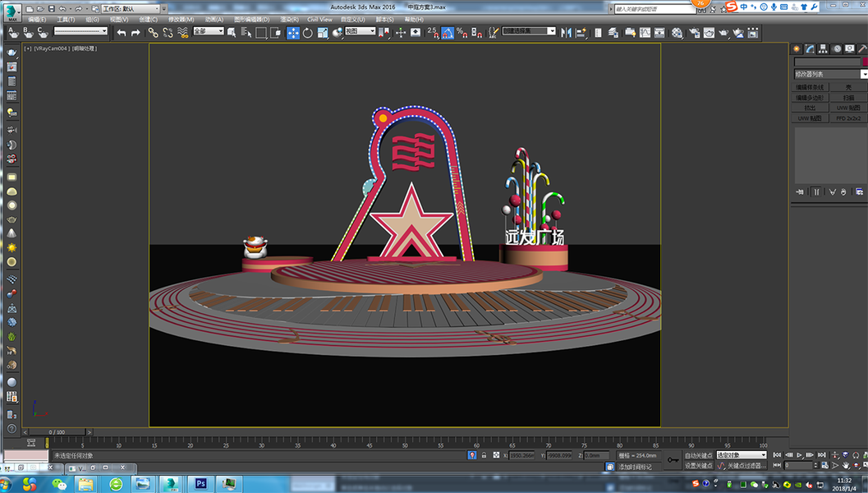
Task: Click the Go to End playback button
Action: (x=821, y=454)
